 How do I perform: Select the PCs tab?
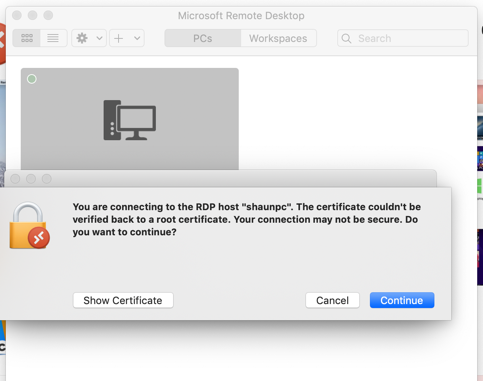pos(203,38)
